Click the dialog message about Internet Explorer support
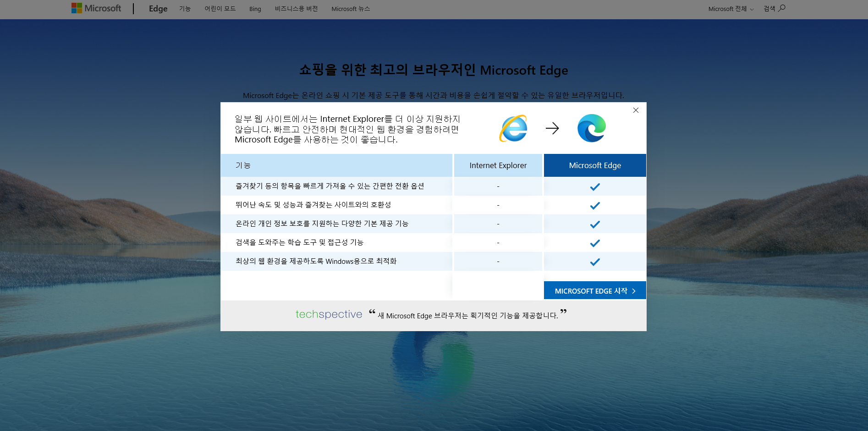 (347, 129)
